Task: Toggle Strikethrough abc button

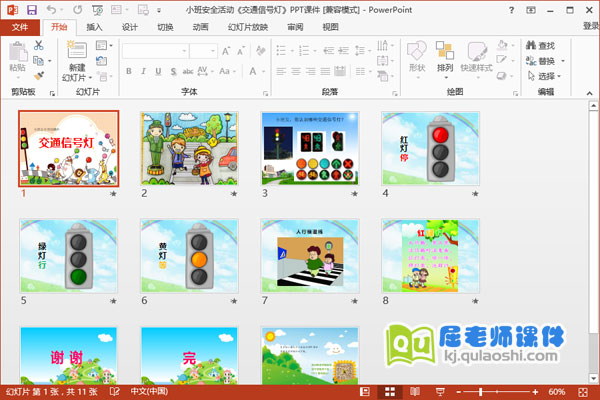Action: click(188, 71)
